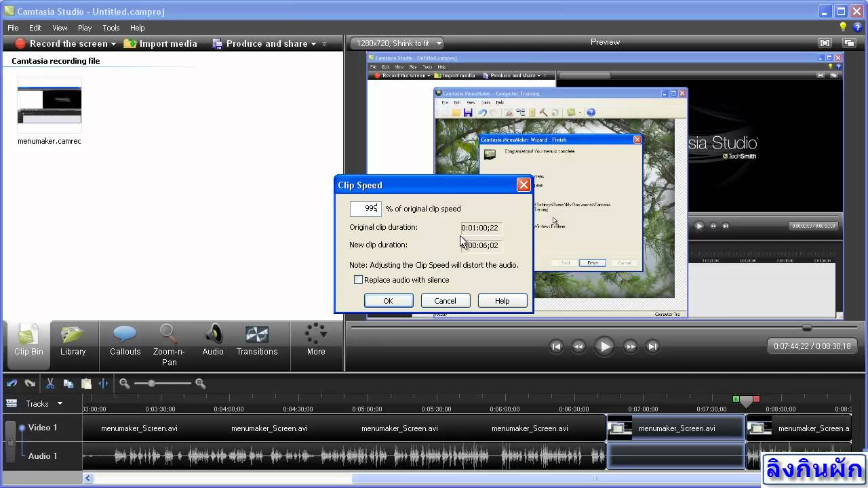Open the Play menu
868x488 pixels.
point(85,28)
